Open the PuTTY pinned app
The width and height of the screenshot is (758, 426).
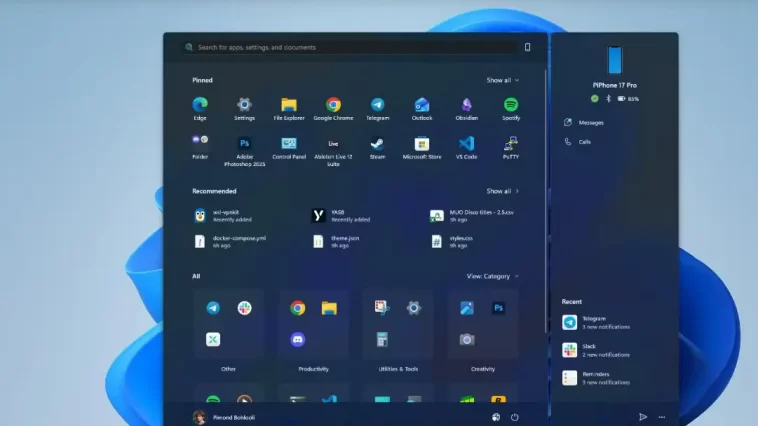click(511, 147)
